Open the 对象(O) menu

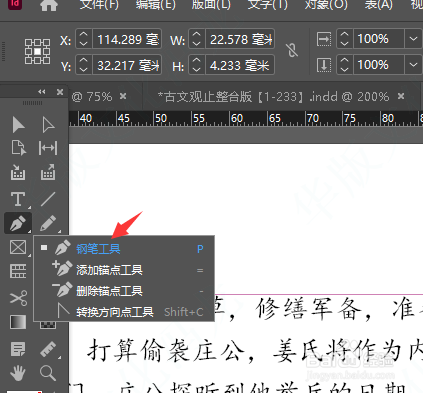point(326,4)
